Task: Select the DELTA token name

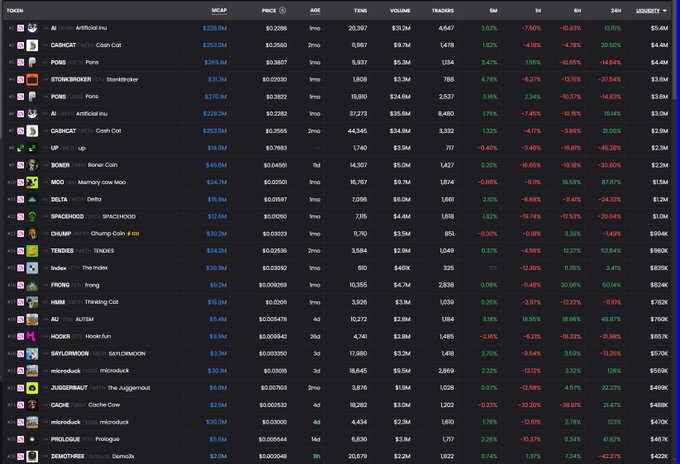Action: [x=59, y=199]
